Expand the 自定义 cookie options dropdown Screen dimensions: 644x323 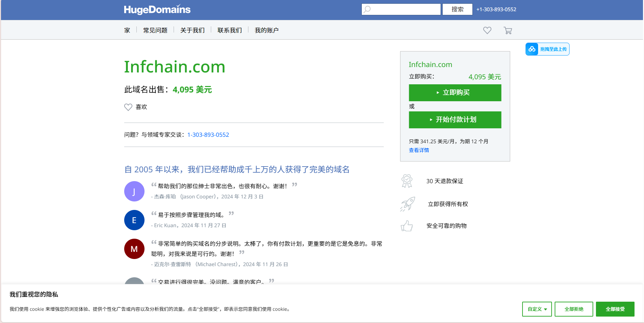click(536, 309)
